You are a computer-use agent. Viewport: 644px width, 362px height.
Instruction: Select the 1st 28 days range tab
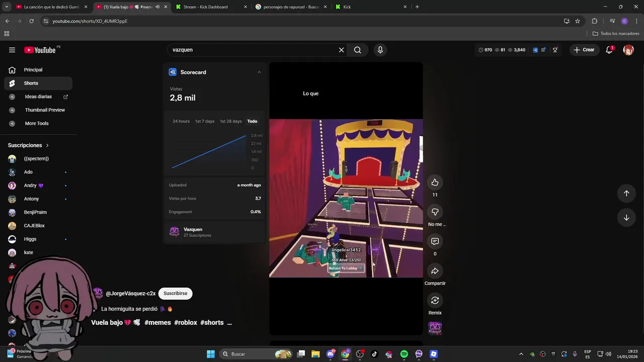[x=231, y=121]
